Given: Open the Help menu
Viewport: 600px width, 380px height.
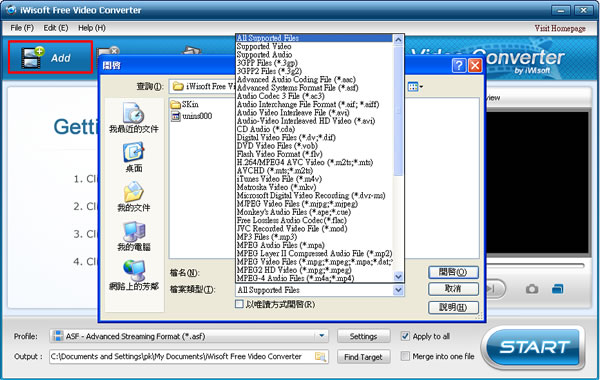Looking at the screenshot, I should 91,28.
